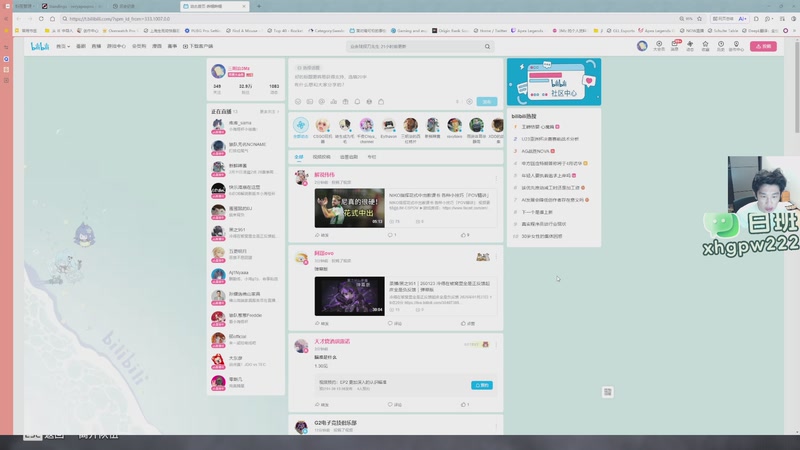Click the post composer text area
The image size is (800, 450).
tap(395, 81)
